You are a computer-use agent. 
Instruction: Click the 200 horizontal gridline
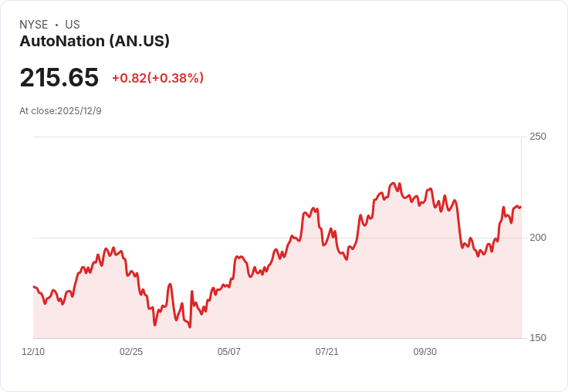(x=277, y=238)
